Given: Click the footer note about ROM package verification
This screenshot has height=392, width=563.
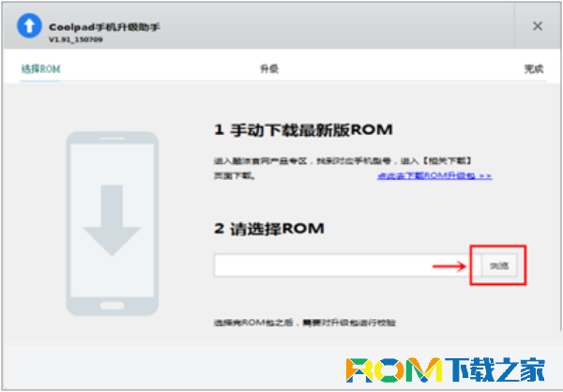Looking at the screenshot, I should click(305, 323).
